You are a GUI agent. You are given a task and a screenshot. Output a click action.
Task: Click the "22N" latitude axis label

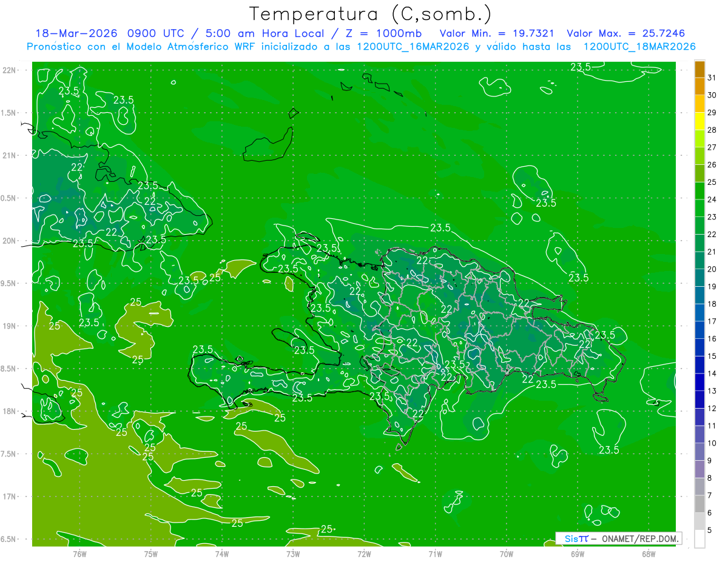pos(9,70)
